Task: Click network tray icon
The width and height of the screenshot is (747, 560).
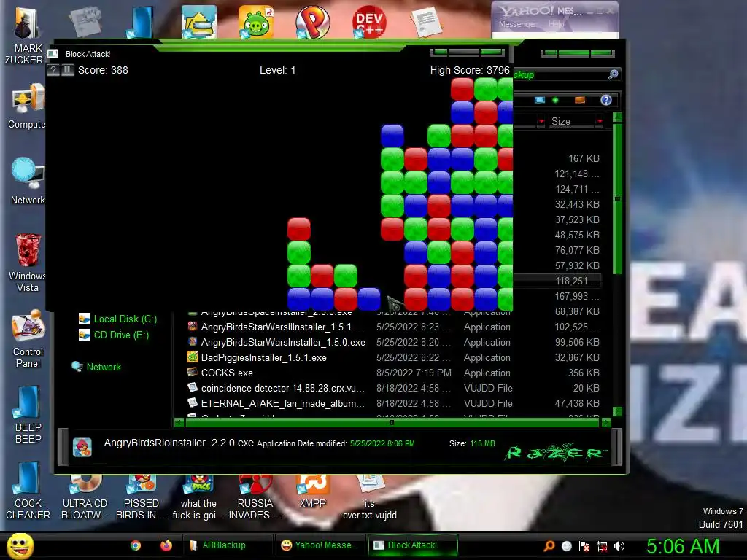Action: point(602,546)
